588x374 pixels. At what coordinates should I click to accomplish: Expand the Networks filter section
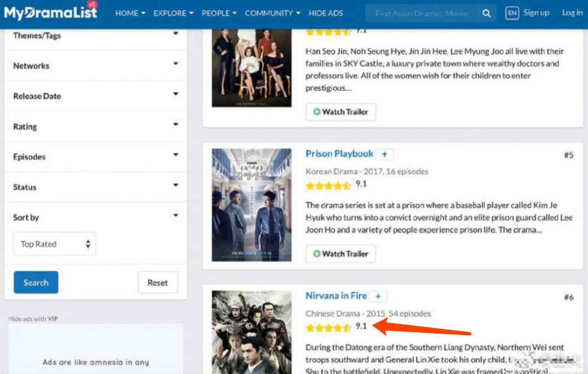[96, 66]
